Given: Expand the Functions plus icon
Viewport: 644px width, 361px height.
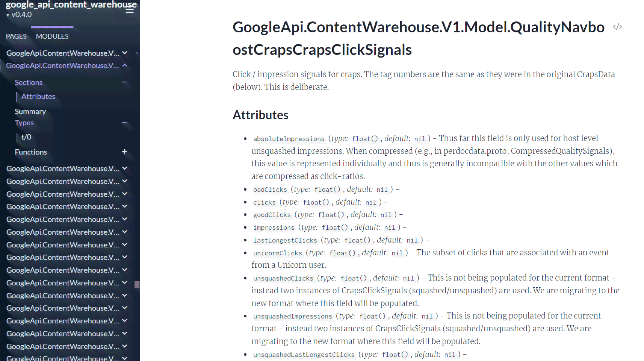Looking at the screenshot, I should [124, 152].
